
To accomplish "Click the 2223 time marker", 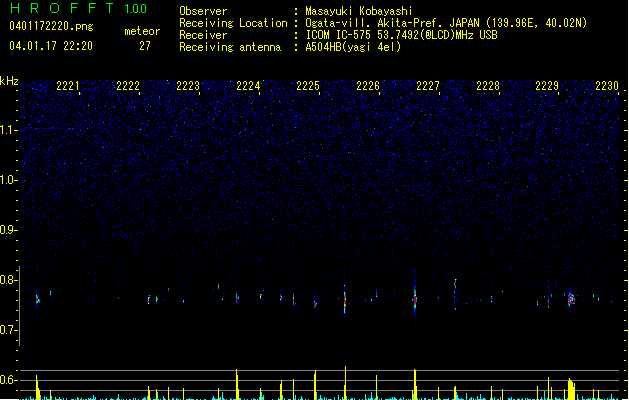I will click(188, 85).
